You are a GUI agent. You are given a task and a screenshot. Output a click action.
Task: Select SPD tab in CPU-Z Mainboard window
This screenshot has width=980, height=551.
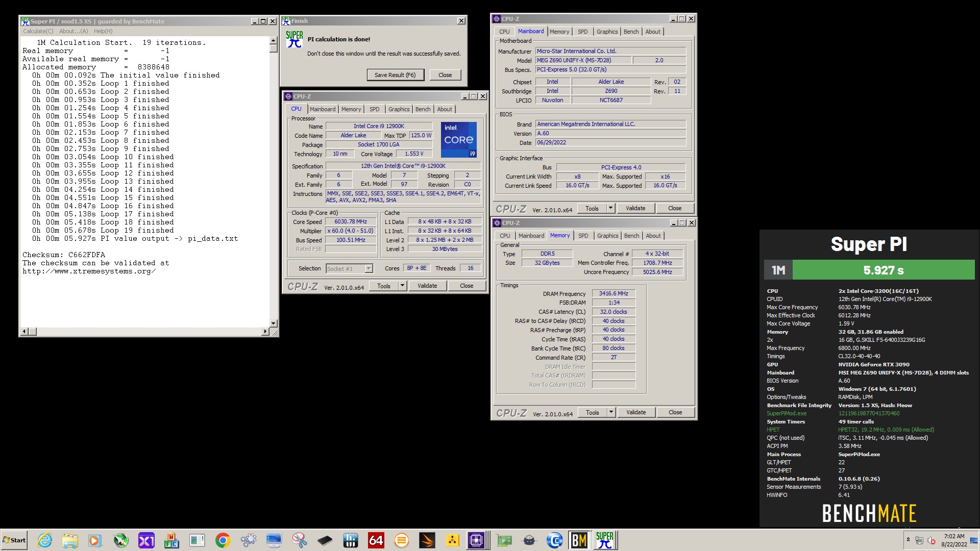coord(582,32)
